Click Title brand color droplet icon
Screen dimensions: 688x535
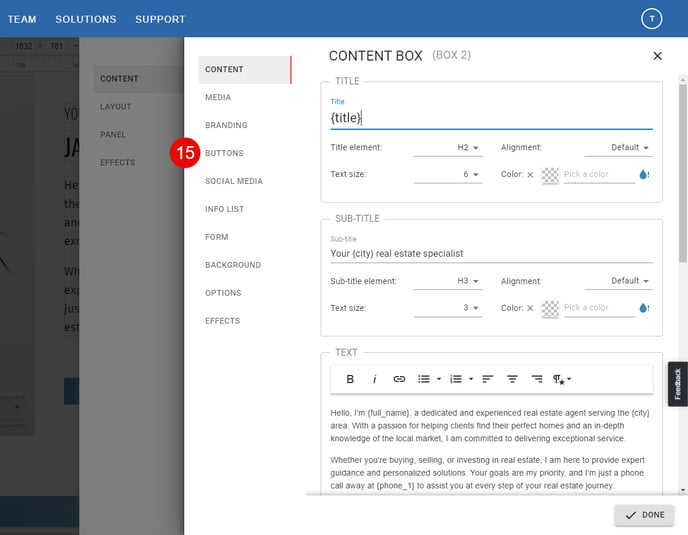click(x=644, y=174)
